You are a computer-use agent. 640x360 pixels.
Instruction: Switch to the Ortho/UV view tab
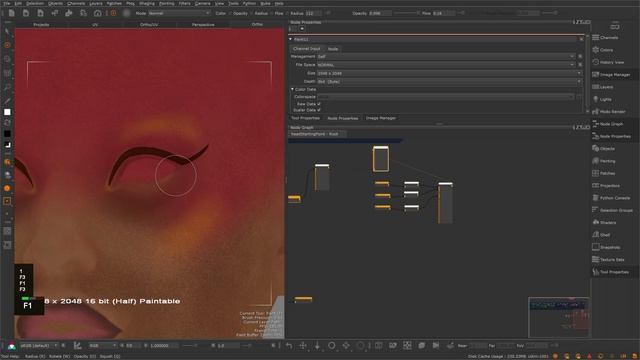149,24
